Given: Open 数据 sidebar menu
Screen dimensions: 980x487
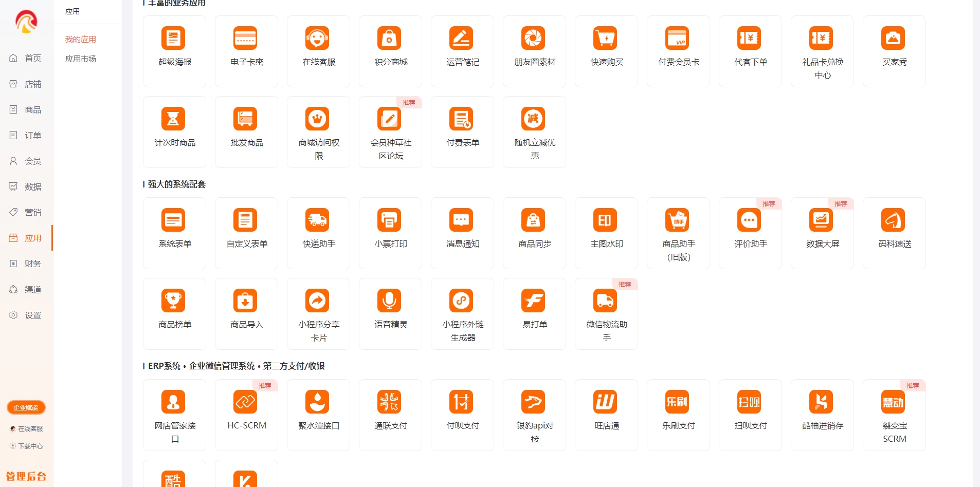Looking at the screenshot, I should (26, 186).
